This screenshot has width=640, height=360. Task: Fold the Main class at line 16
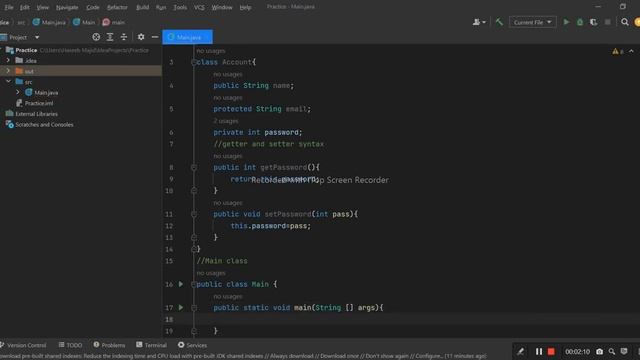[x=194, y=284]
